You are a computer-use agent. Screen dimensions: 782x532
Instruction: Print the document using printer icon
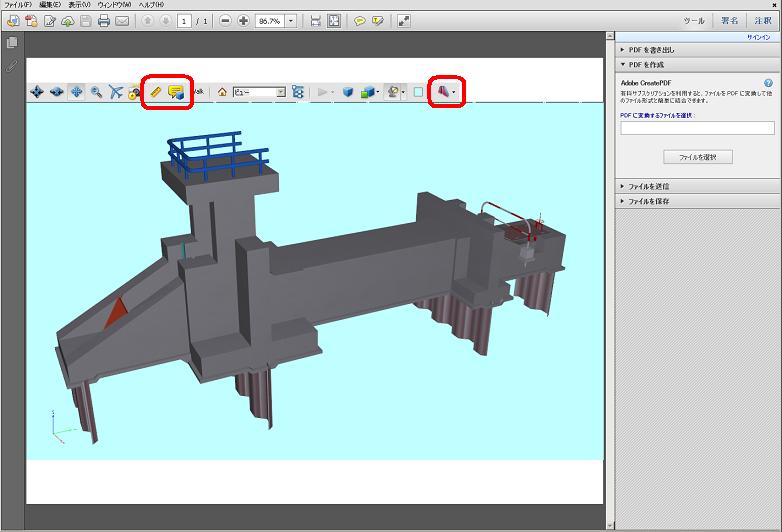[104, 21]
